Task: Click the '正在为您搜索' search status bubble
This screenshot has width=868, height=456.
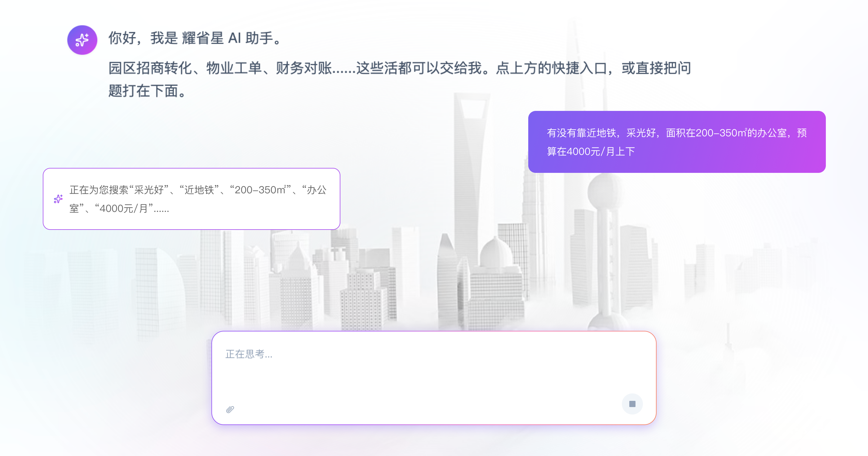Action: coord(191,199)
